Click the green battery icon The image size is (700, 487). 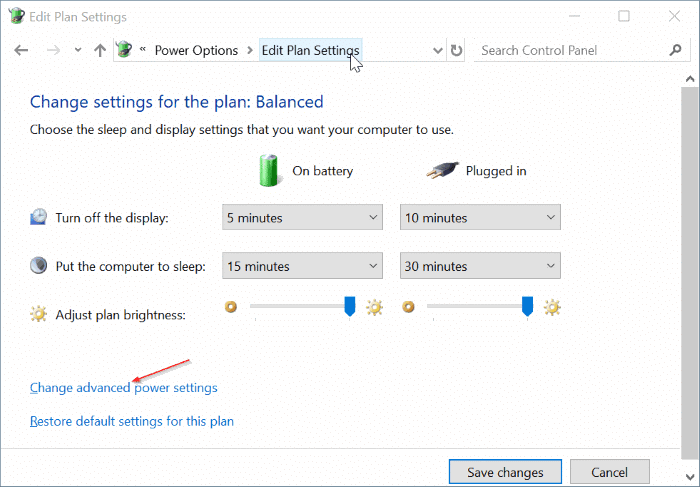click(269, 170)
